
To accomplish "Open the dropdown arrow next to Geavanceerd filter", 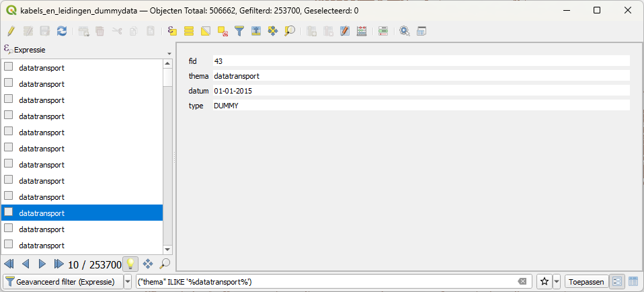I will coord(127,282).
